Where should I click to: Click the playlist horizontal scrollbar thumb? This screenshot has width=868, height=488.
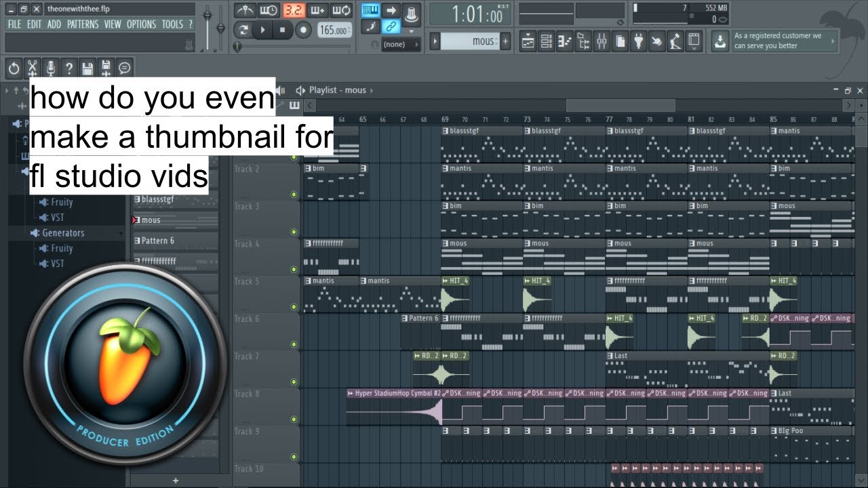point(620,105)
